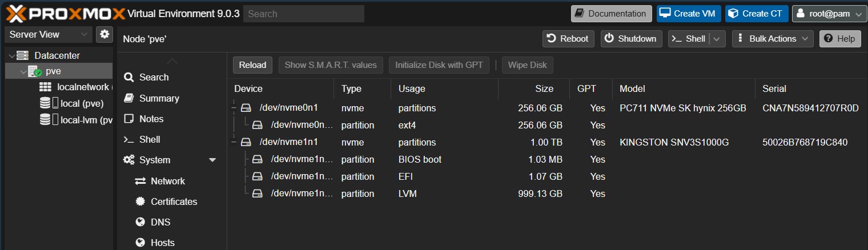
Task: Open the Server View dropdown
Action: [48, 34]
